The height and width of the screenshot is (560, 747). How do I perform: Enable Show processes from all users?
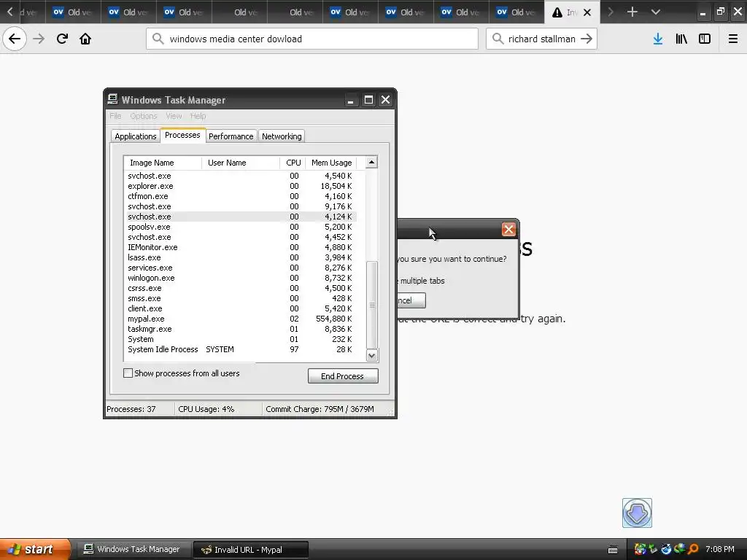[128, 373]
